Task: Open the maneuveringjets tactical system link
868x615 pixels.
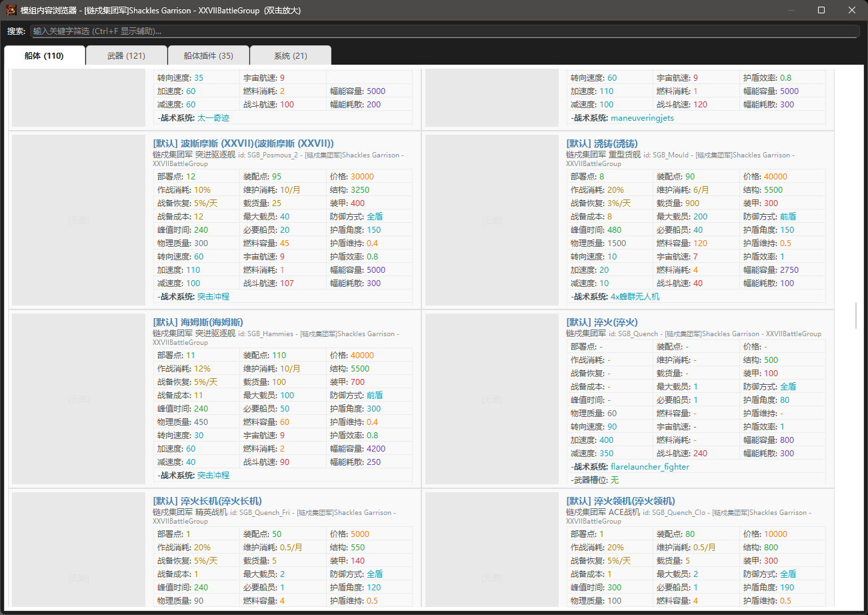Action: point(642,118)
